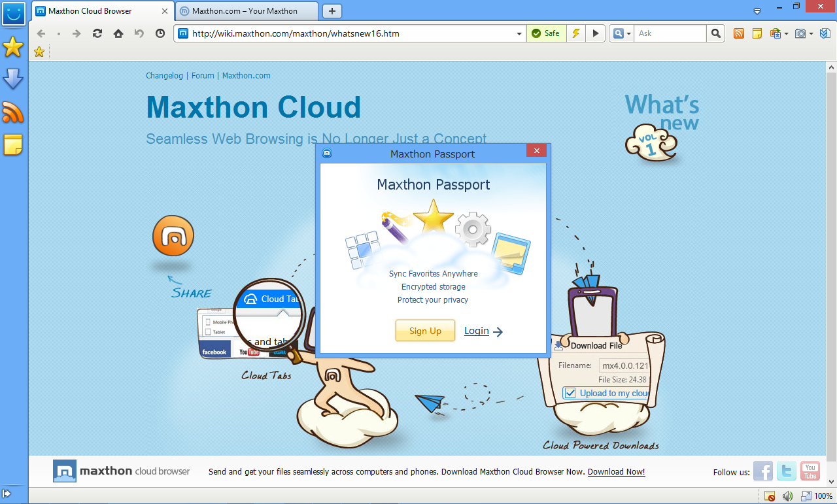
Task: Open the Facebook follow icon
Action: click(763, 471)
